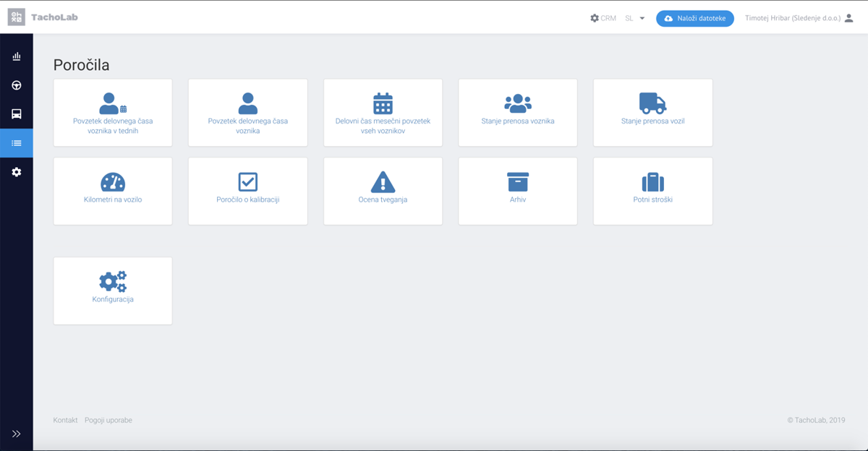The height and width of the screenshot is (451, 868).
Task: Click the Naloži datoteke upload button
Action: [x=695, y=18]
